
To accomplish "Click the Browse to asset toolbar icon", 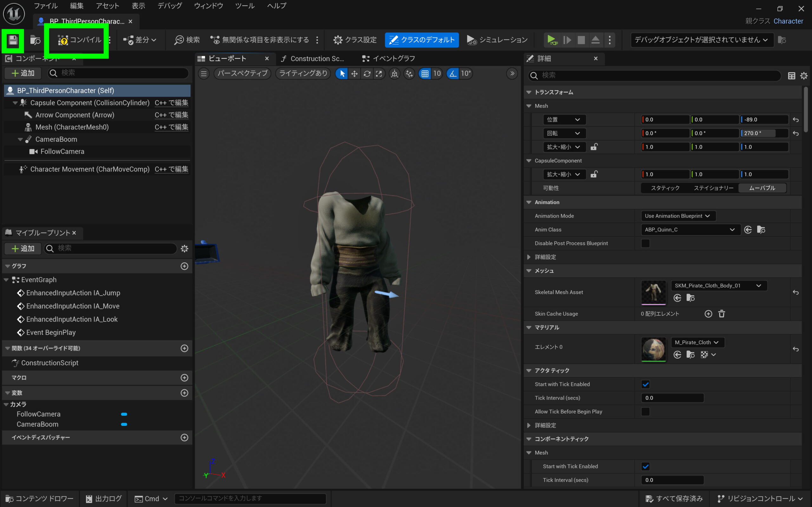I will (x=35, y=40).
